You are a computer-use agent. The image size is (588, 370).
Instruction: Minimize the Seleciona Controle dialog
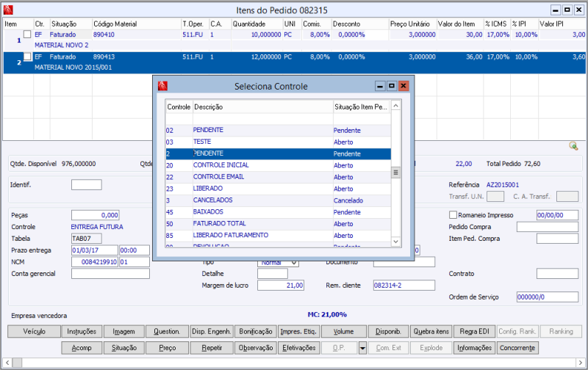[x=379, y=86]
